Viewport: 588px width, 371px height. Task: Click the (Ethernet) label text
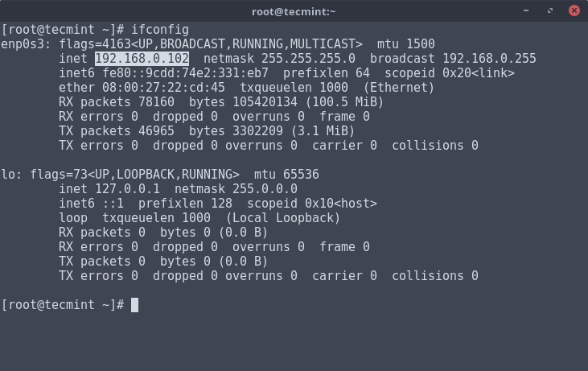coord(399,88)
